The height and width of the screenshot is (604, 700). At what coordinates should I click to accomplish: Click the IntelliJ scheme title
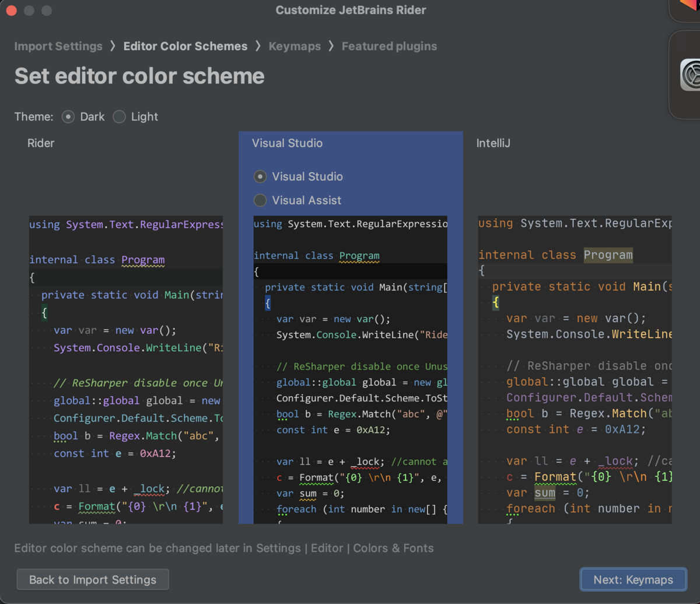[494, 143]
